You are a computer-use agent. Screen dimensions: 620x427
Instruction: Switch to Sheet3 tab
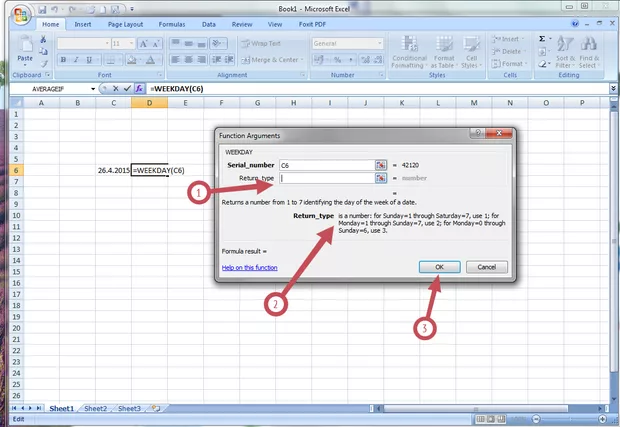(129, 408)
